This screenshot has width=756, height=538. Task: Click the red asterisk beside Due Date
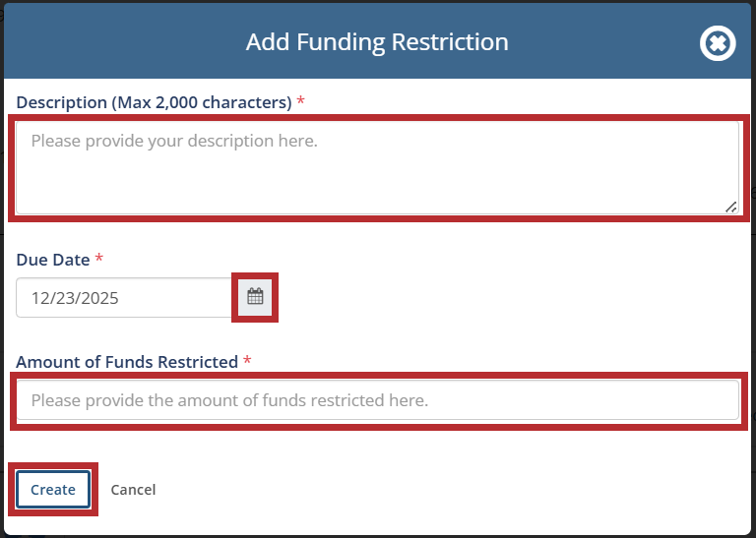point(98,260)
